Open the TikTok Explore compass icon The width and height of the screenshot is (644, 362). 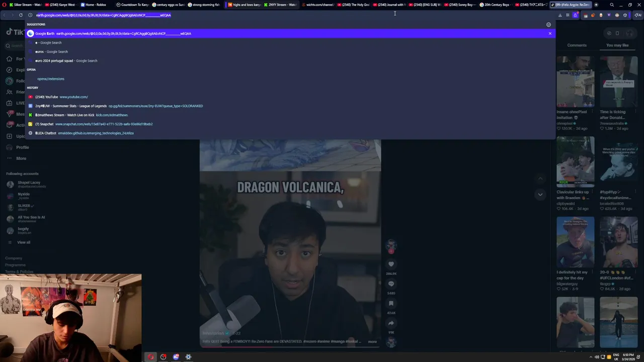click(9, 70)
